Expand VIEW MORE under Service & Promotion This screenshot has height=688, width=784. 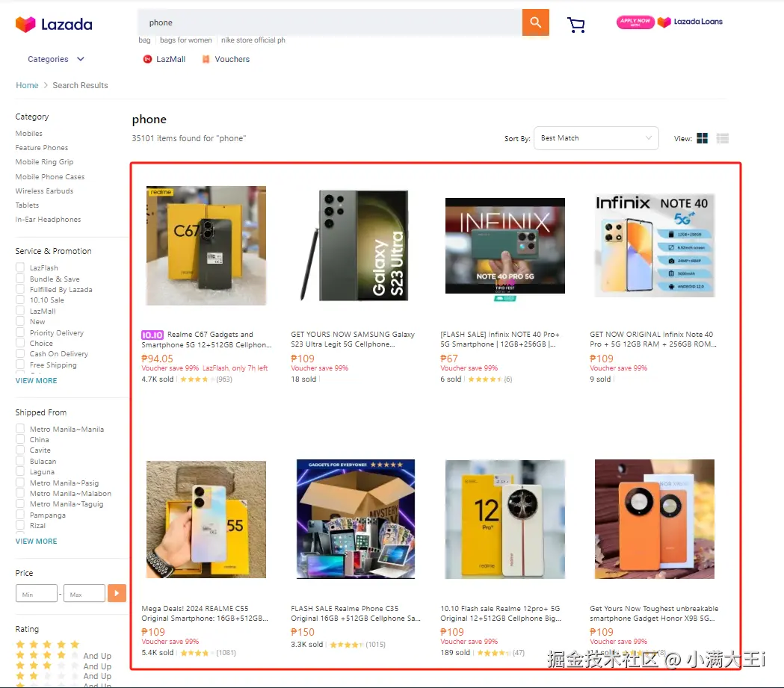(36, 381)
